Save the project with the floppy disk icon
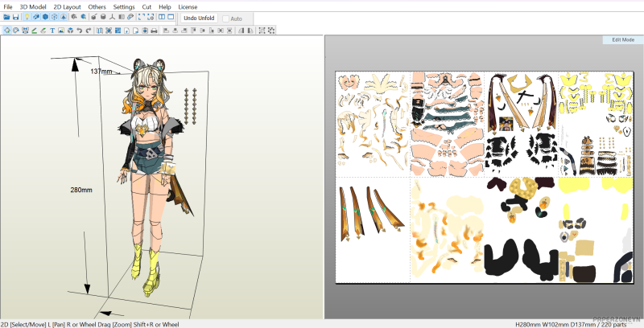Viewport: 644px width, 328px height. click(x=15, y=17)
